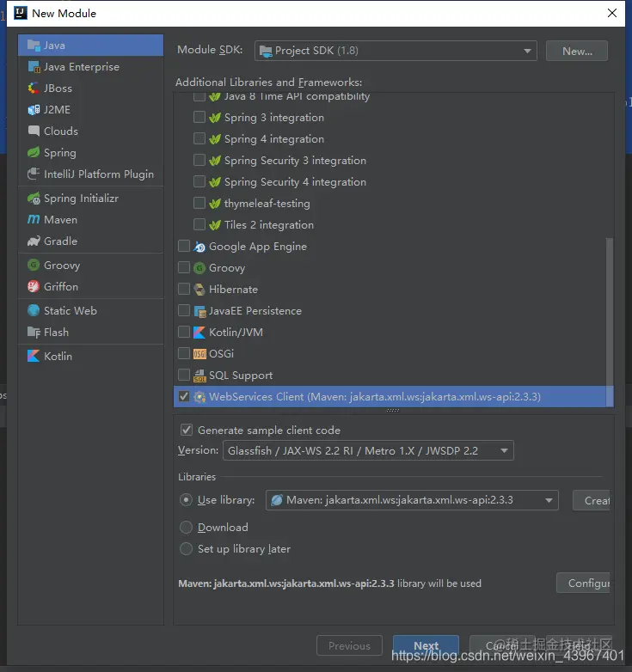Select Maven module type
This screenshot has width=632, height=672.
click(91, 219)
